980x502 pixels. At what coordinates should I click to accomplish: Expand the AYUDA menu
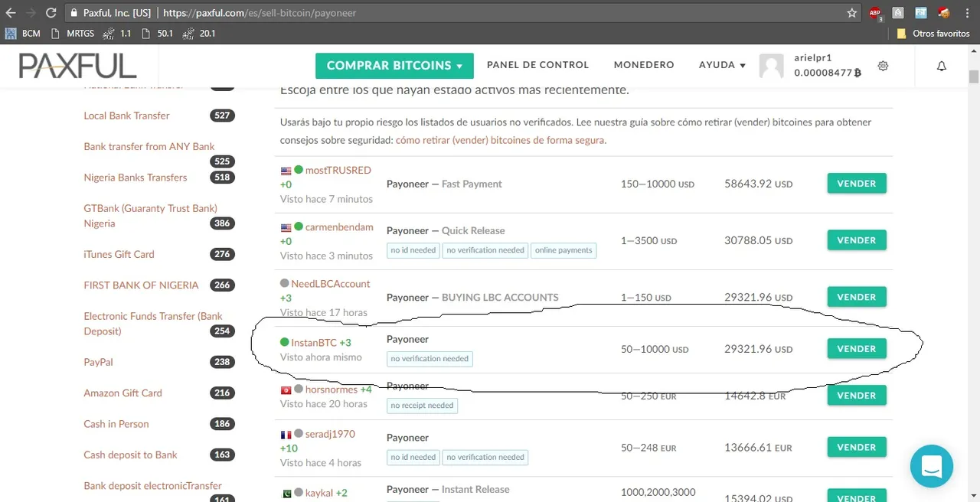tap(722, 65)
